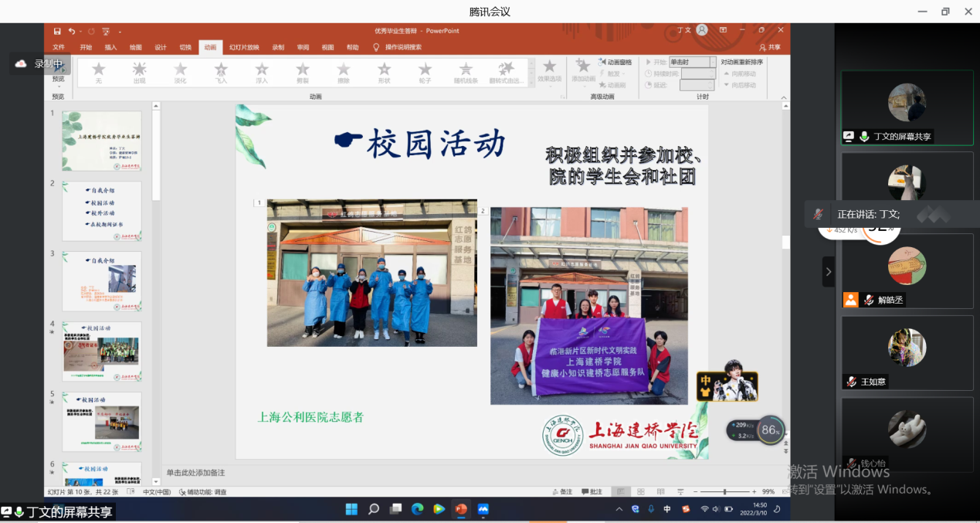The width and height of the screenshot is (980, 523).
Task: Expand hidden system tray icons chevron
Action: click(619, 509)
